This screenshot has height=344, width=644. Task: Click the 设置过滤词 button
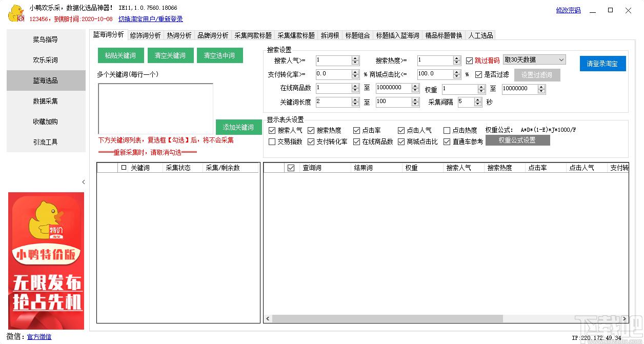537,75
